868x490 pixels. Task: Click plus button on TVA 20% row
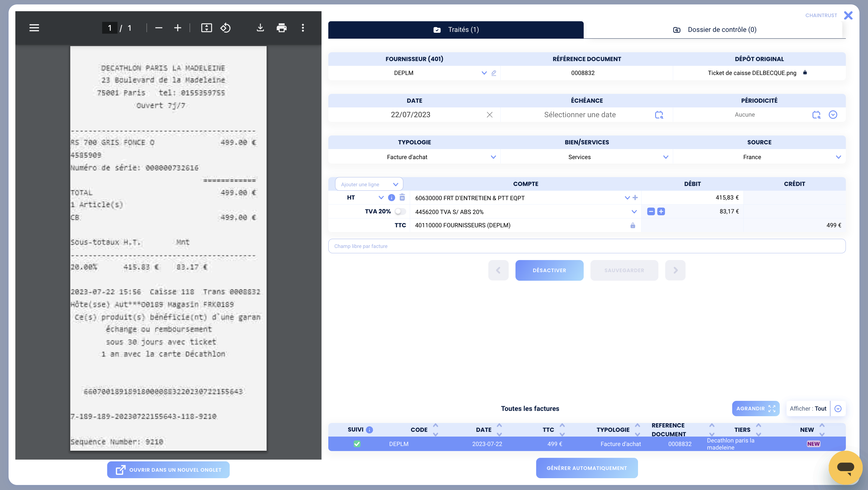click(x=661, y=211)
